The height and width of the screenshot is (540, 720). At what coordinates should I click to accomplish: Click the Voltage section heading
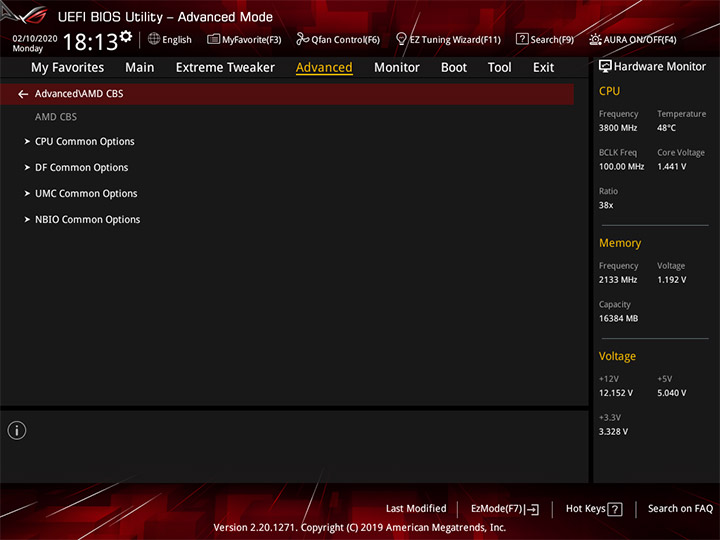[617, 356]
